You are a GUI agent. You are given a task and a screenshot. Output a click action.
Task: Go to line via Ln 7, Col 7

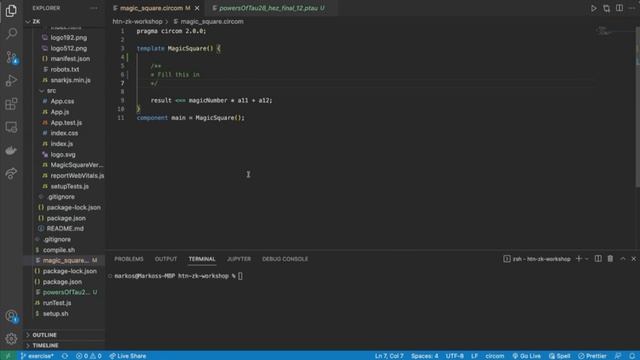point(389,356)
